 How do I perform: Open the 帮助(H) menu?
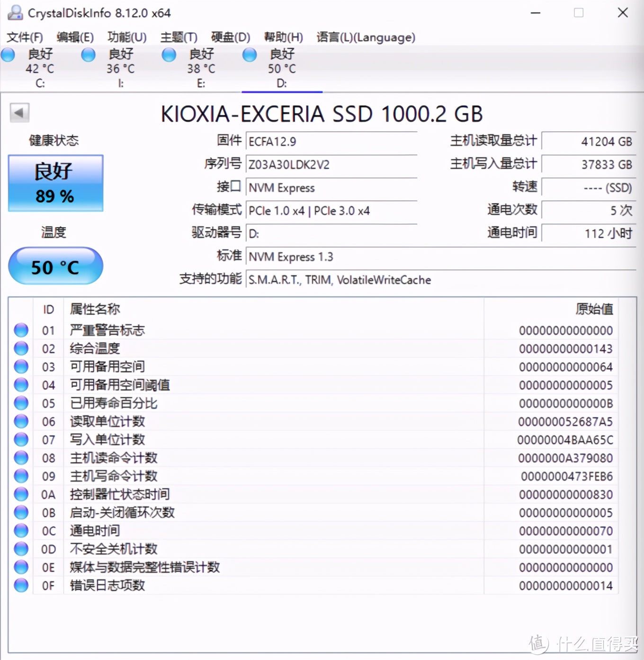point(283,37)
